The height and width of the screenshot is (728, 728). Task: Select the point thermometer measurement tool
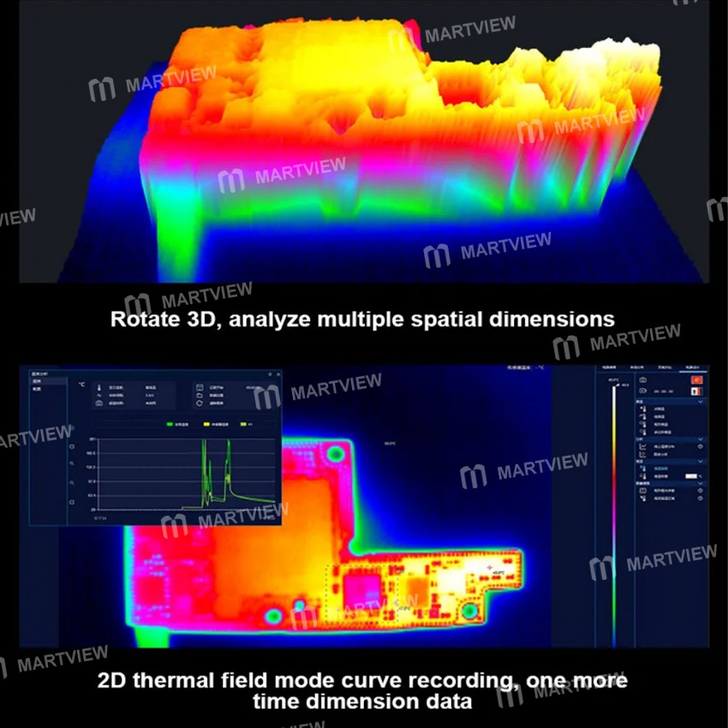[643, 409]
